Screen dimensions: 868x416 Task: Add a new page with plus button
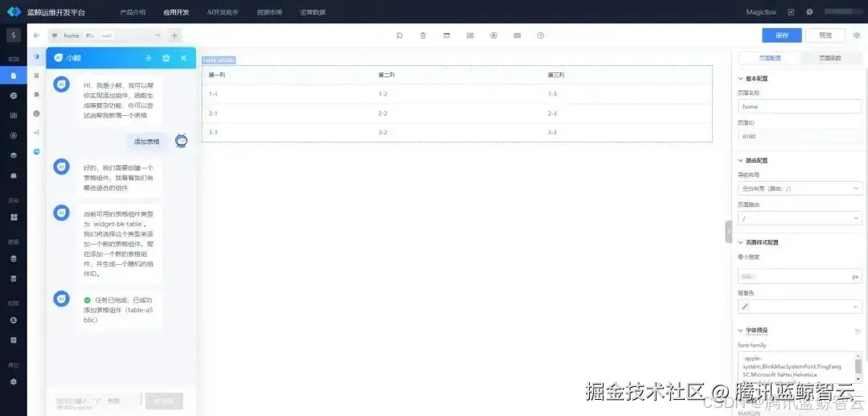coord(174,35)
